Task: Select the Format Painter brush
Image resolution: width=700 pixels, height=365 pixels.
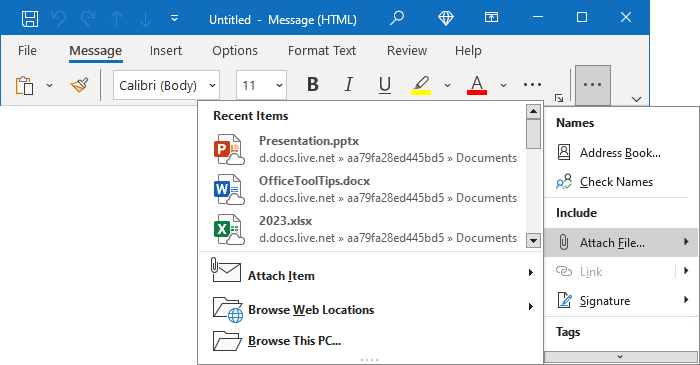Action: click(79, 85)
